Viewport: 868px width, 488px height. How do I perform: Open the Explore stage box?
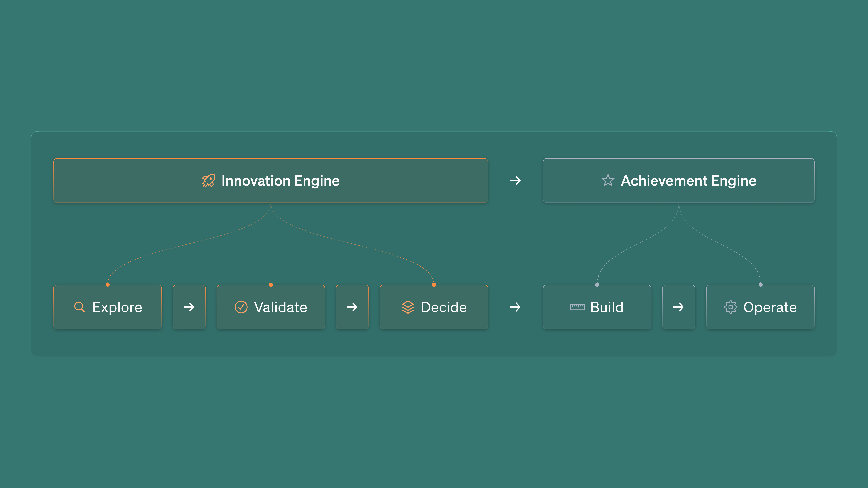(x=107, y=307)
